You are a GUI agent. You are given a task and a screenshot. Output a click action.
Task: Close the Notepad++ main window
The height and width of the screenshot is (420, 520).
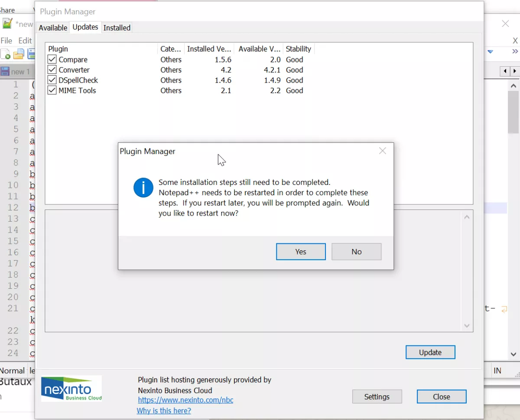point(505,24)
